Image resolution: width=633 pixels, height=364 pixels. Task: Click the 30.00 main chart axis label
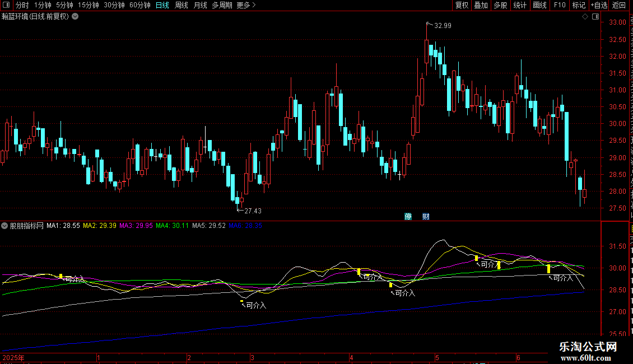tap(618, 124)
